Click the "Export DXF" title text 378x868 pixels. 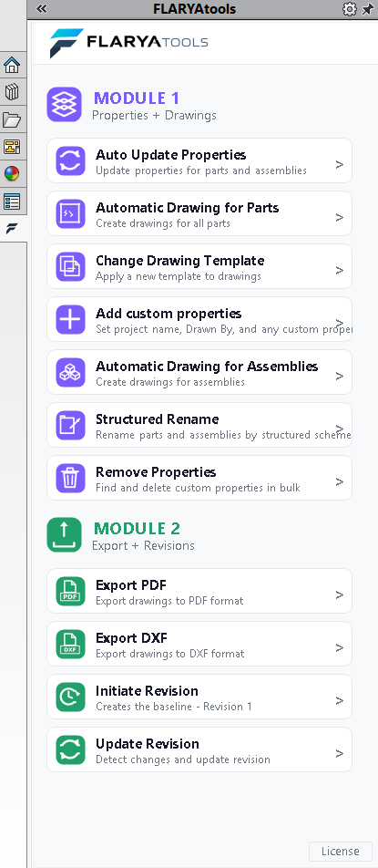point(131,638)
